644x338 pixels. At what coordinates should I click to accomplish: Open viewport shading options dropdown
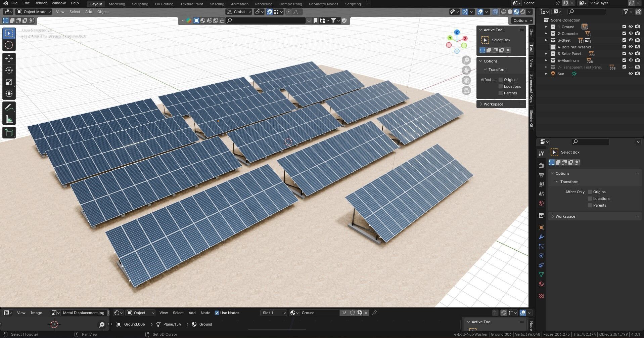point(530,12)
